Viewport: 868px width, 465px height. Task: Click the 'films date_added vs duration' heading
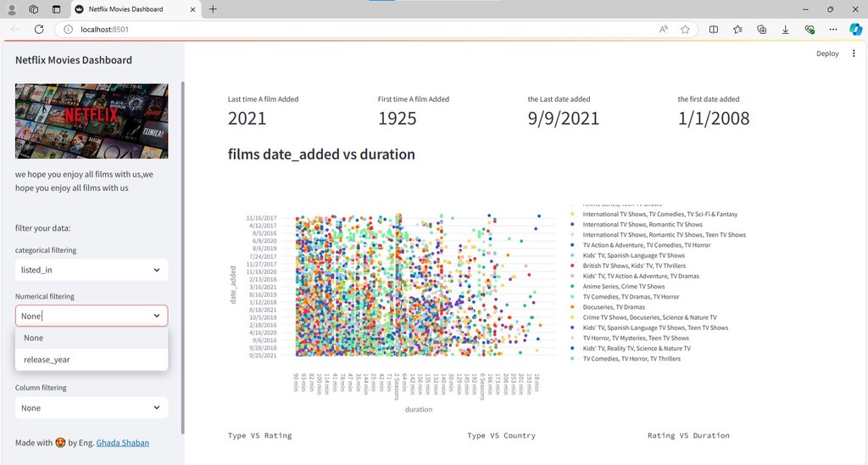pyautogui.click(x=321, y=154)
